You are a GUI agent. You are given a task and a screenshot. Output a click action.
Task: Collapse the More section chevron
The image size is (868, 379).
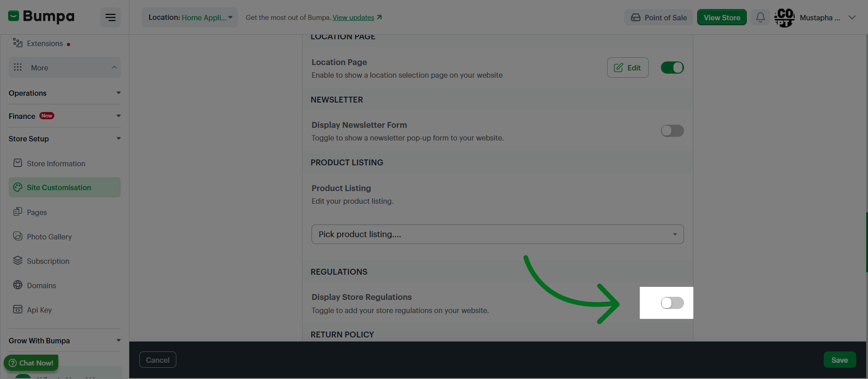coord(114,67)
